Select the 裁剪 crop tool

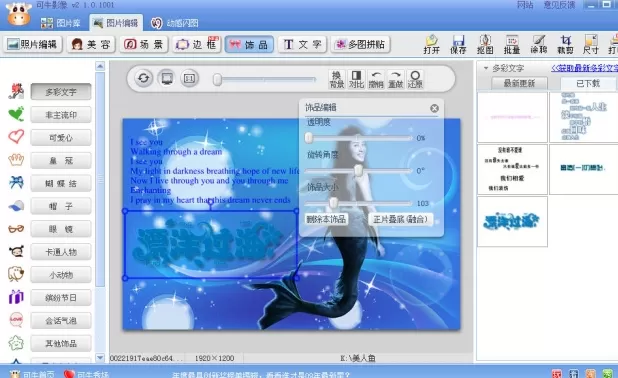pos(565,44)
